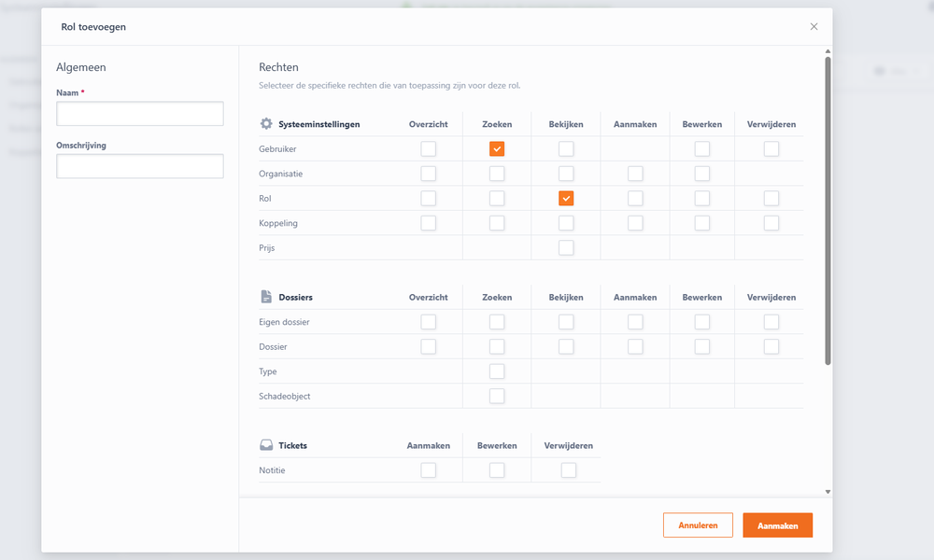Check Koppeling Aanmaken checkbox
This screenshot has height=560, width=934.
(x=635, y=223)
